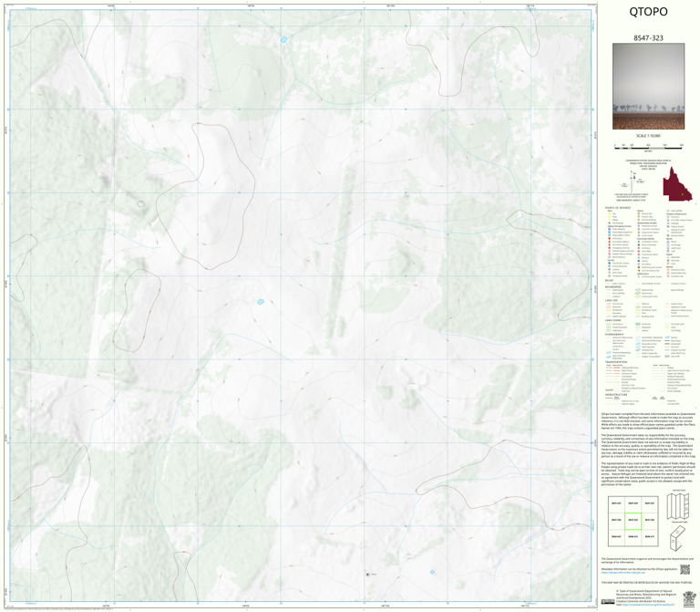This screenshot has height=612, width=700.
Task: Click the blue waterbody at top of map
Action: (x=283, y=40)
